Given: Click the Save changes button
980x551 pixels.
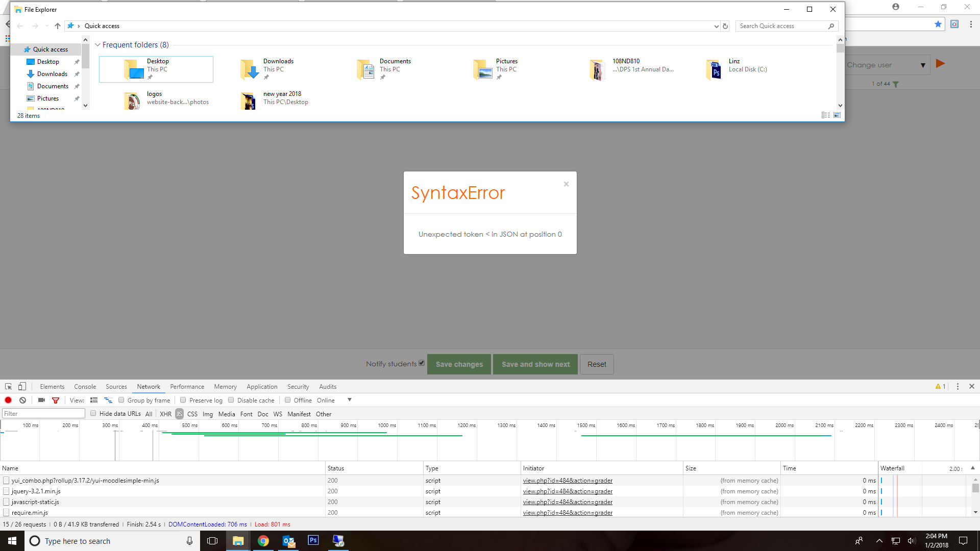Looking at the screenshot, I should [x=459, y=364].
